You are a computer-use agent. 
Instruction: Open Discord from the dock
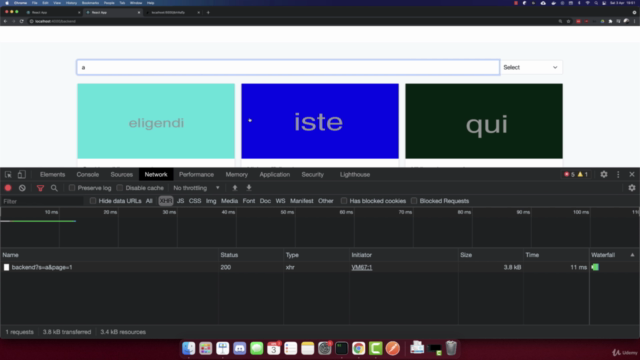tap(240, 348)
